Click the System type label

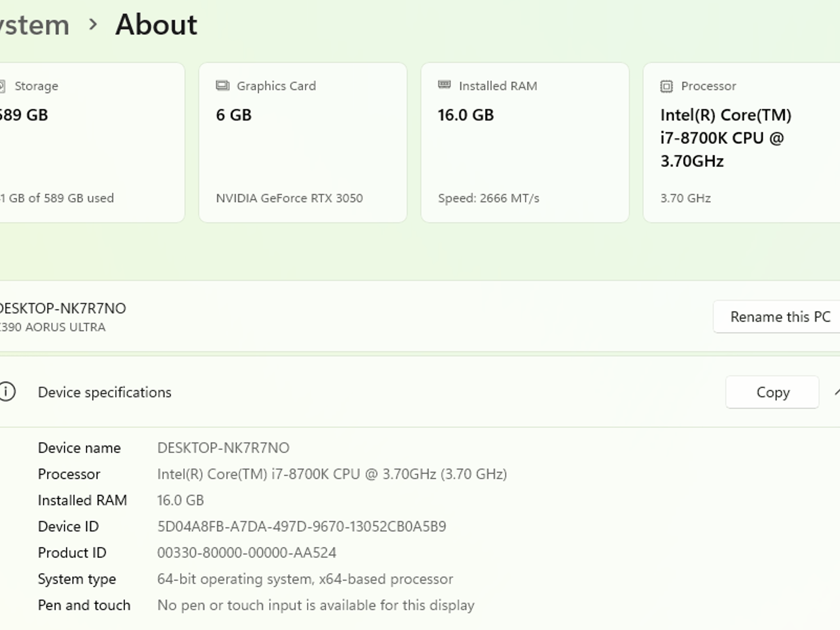point(77,579)
